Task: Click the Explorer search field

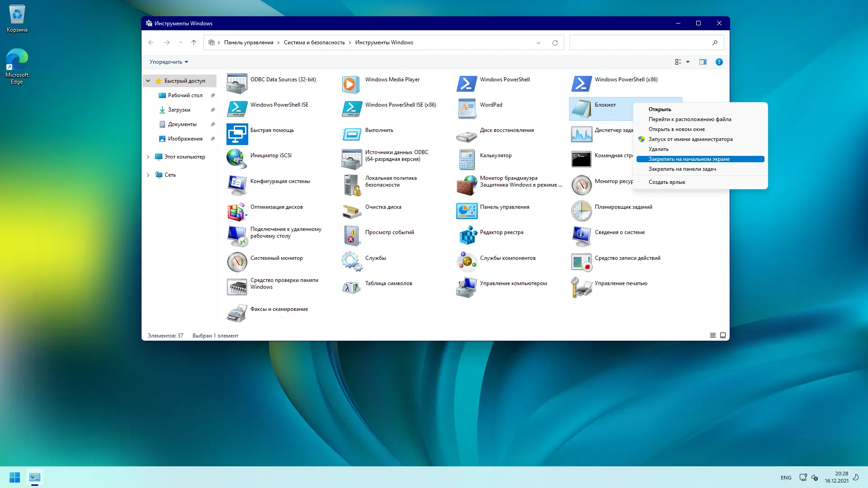Action: (x=640, y=42)
